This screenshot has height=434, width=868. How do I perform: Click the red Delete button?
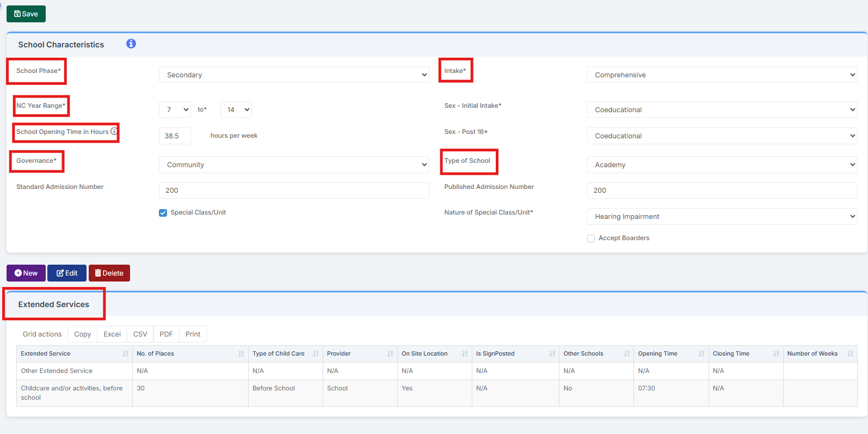coord(109,273)
